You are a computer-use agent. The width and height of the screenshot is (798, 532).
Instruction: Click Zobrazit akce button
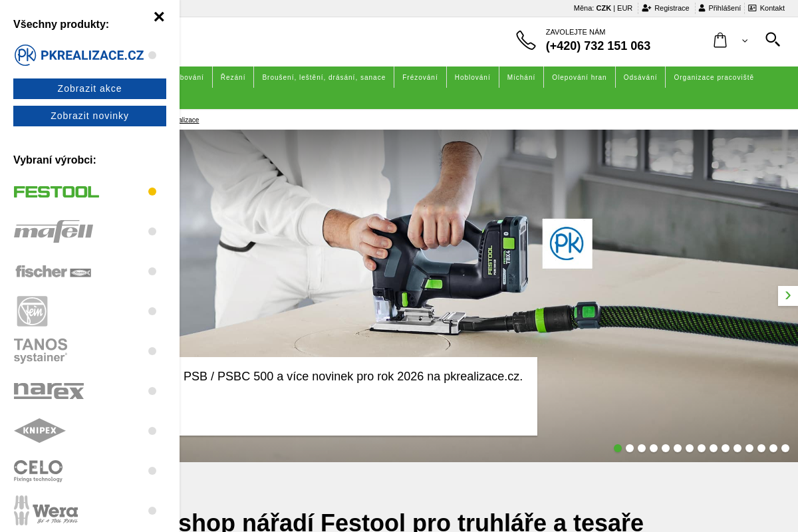coord(90,88)
